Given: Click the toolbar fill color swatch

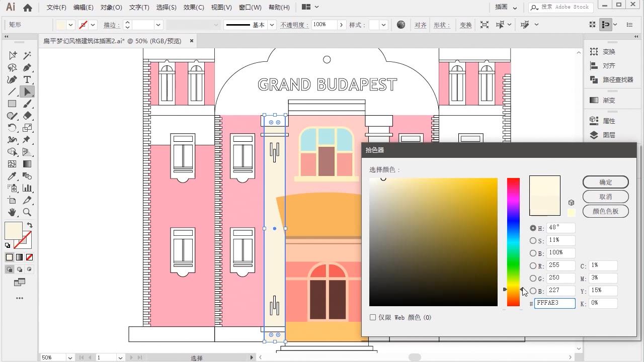Looking at the screenshot, I should (13, 231).
